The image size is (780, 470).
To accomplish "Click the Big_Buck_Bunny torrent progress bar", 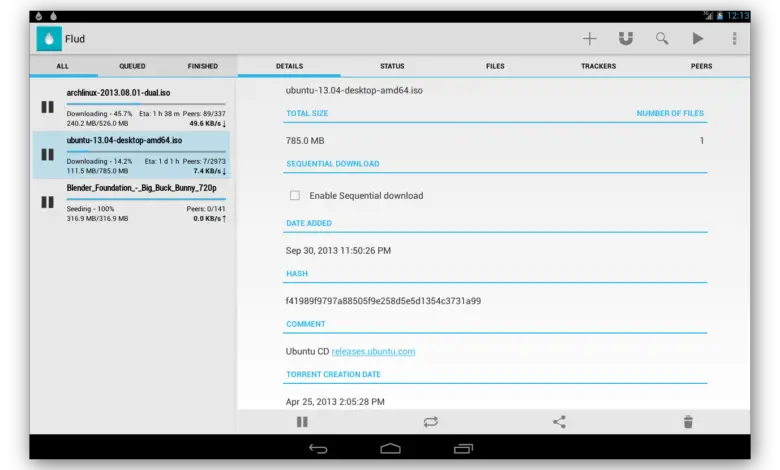I will tap(146, 199).
